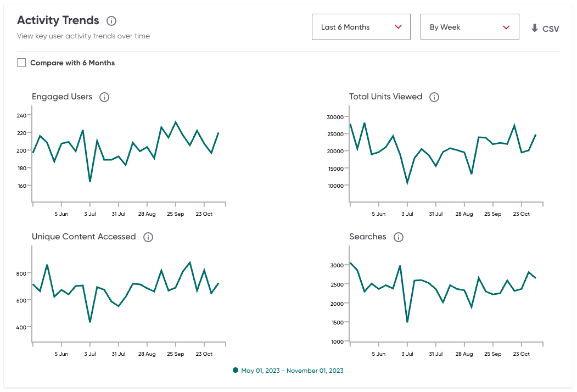Click the 1000 axis label on Searches chart

(x=337, y=342)
